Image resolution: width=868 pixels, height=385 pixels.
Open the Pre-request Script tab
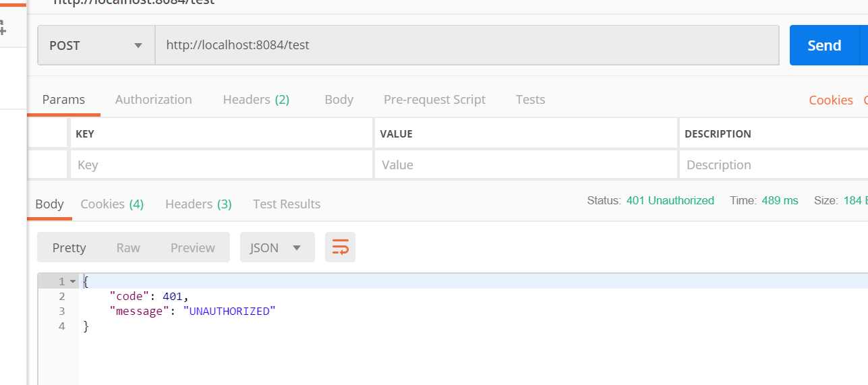tap(434, 99)
